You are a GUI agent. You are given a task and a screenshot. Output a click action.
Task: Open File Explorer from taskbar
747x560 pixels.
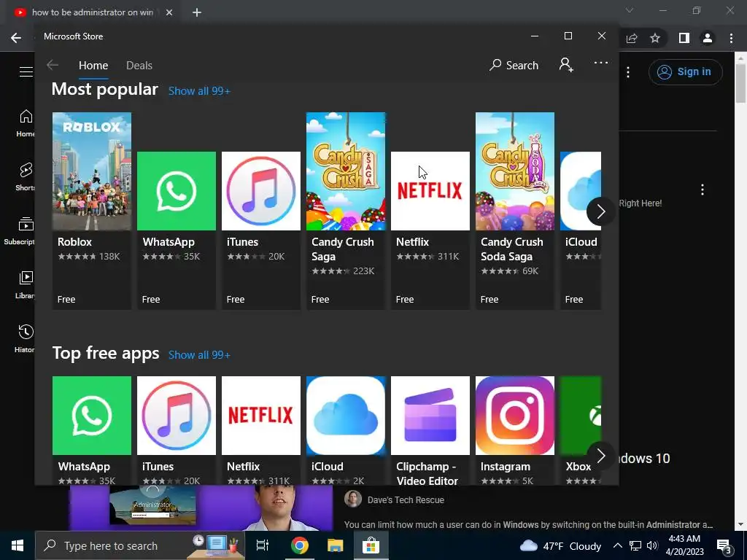(336, 545)
